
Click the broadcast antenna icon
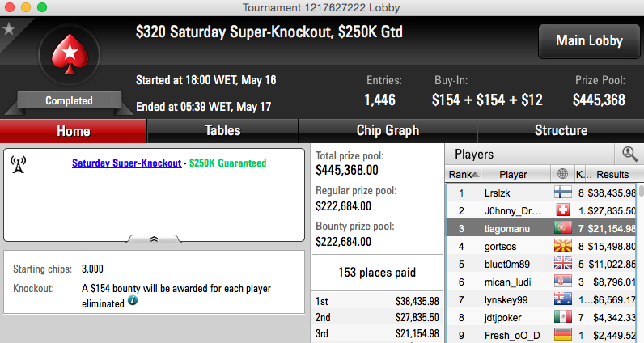(18, 164)
